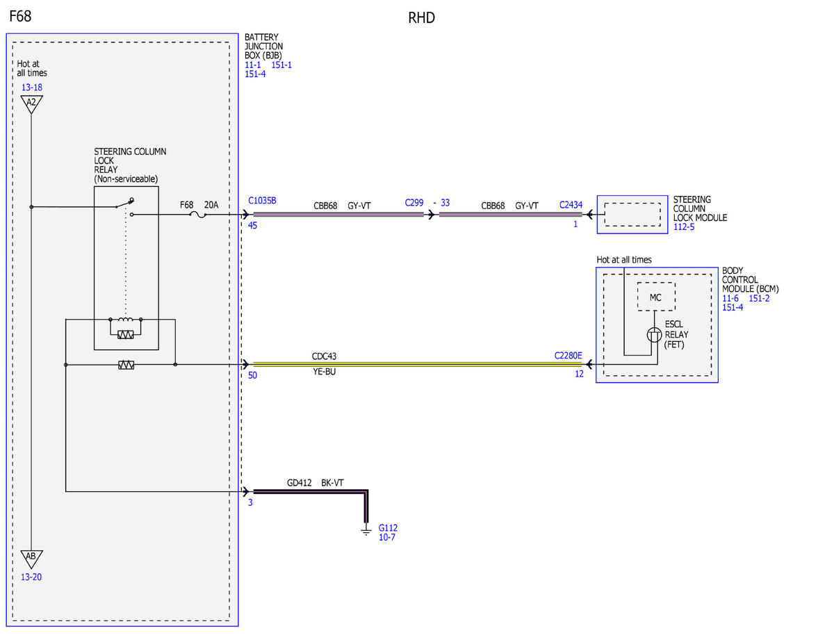Select the YE-BU wire color label
Viewport: 834px width, 644px height.
tap(325, 372)
